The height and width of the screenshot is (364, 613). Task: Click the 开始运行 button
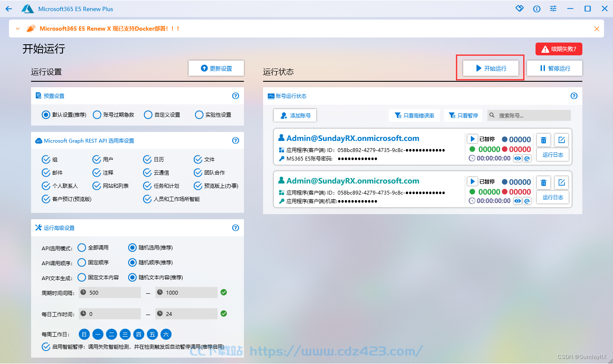pos(491,68)
